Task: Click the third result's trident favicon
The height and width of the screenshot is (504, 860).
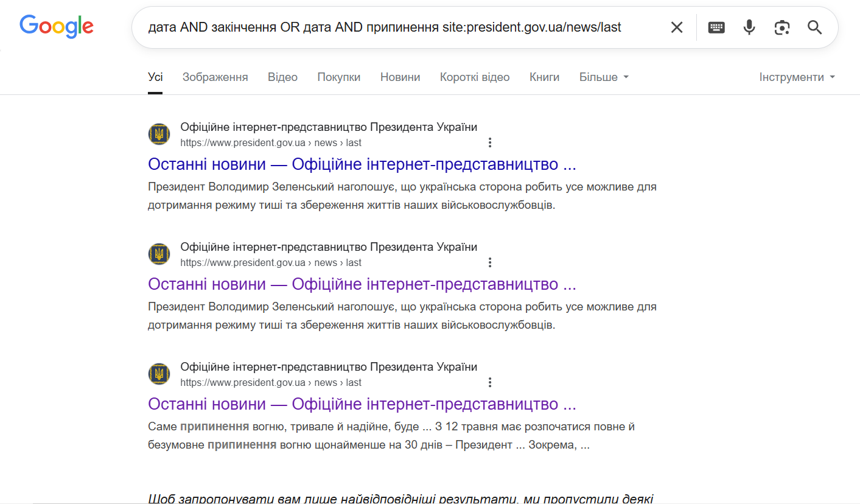Action: [159, 374]
